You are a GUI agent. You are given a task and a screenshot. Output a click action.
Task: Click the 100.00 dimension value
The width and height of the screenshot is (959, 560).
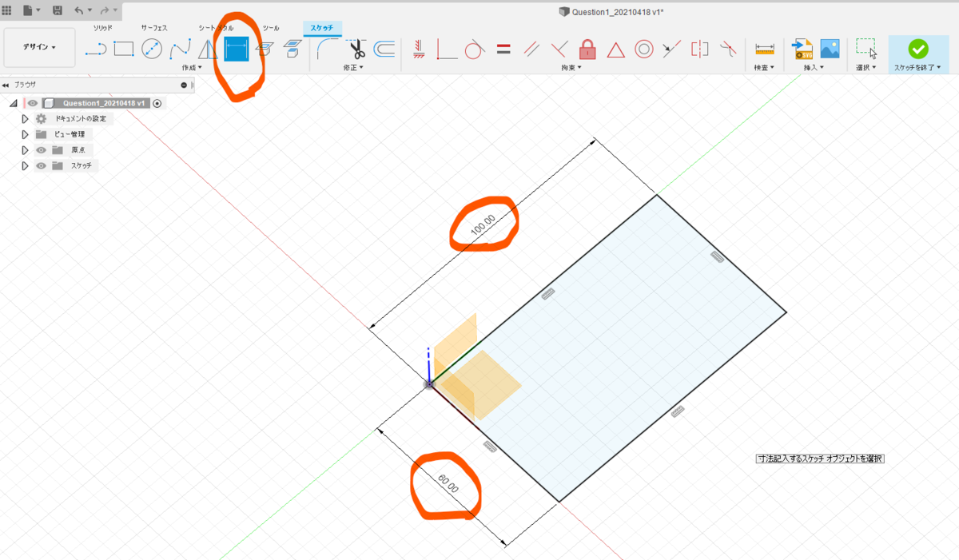pos(483,224)
